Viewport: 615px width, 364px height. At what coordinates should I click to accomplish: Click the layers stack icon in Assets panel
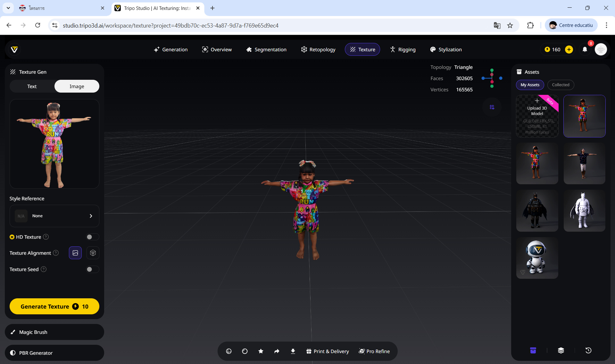561,351
